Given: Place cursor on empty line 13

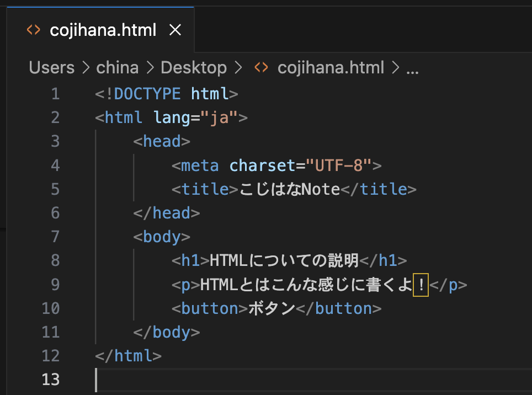Looking at the screenshot, I should click(x=313, y=380).
